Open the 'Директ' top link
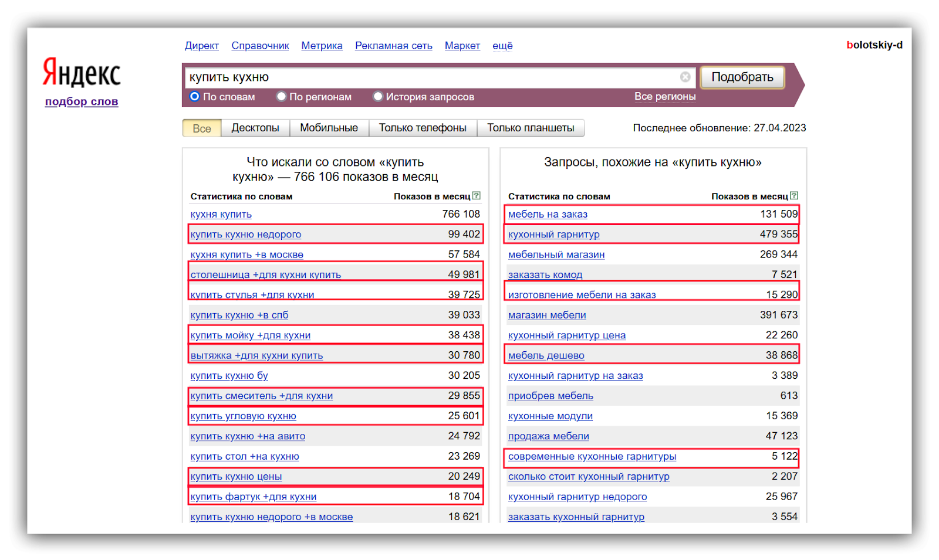This screenshot has width=939, height=560. tap(202, 46)
